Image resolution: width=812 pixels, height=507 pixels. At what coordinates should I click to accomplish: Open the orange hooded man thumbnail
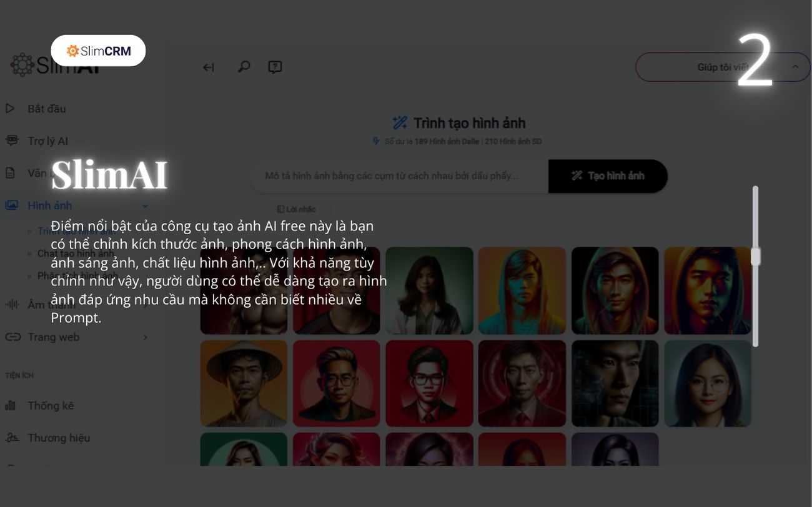pos(522,290)
